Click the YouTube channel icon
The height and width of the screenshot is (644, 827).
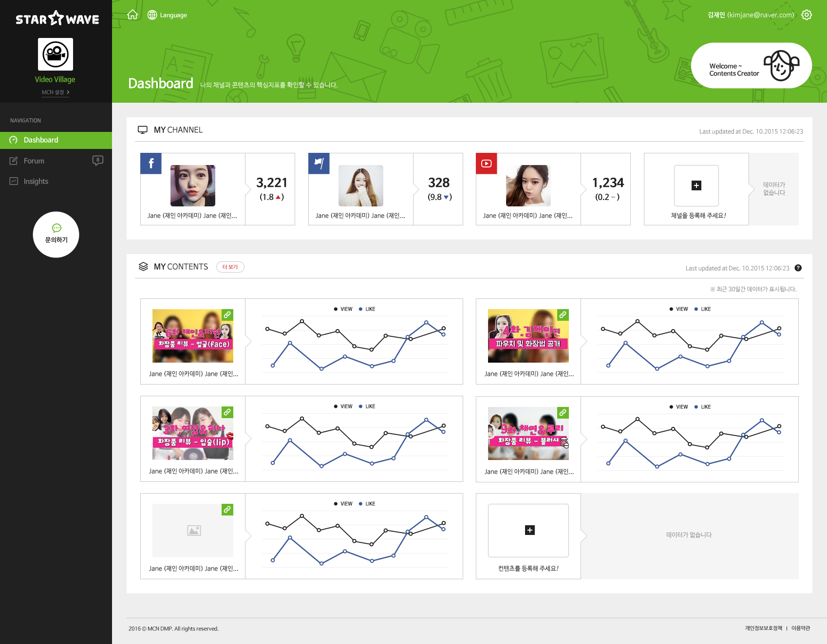(486, 164)
